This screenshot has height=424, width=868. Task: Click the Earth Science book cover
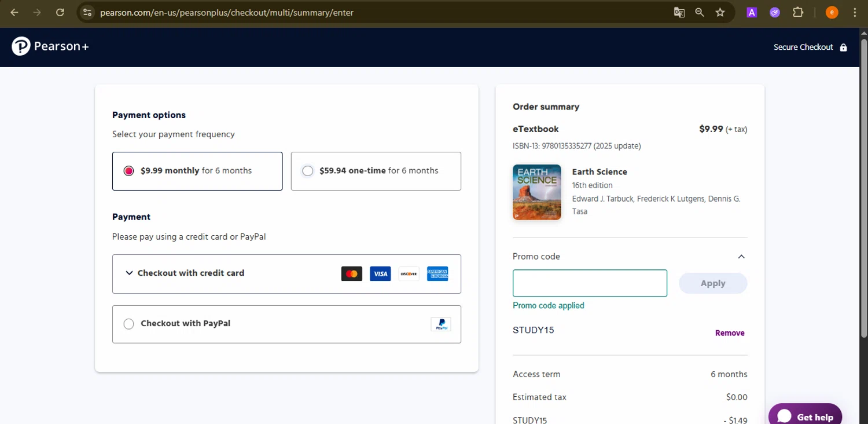pos(537,192)
